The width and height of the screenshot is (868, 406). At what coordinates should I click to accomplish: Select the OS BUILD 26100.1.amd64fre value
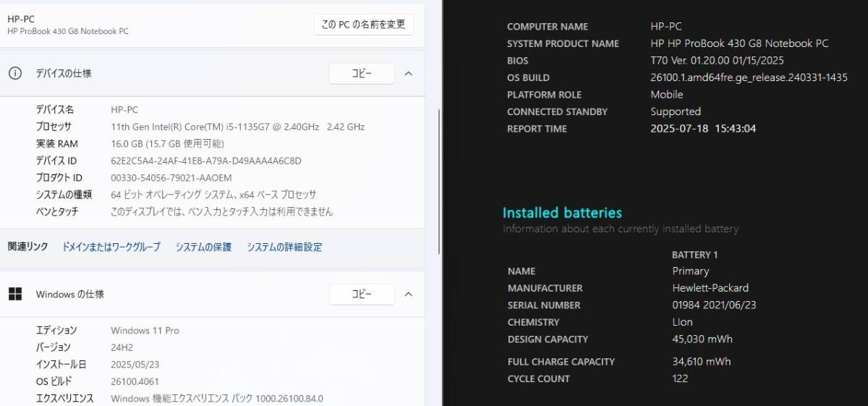[x=749, y=77]
